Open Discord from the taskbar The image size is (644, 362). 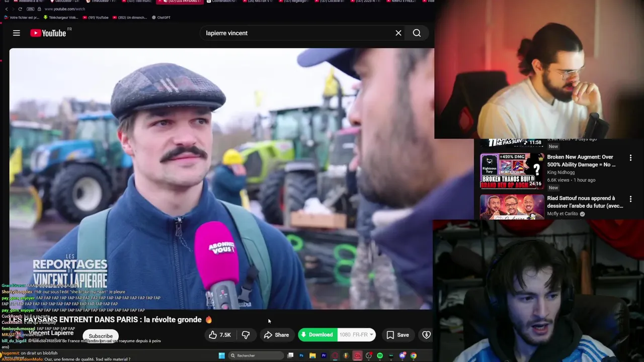(403, 355)
